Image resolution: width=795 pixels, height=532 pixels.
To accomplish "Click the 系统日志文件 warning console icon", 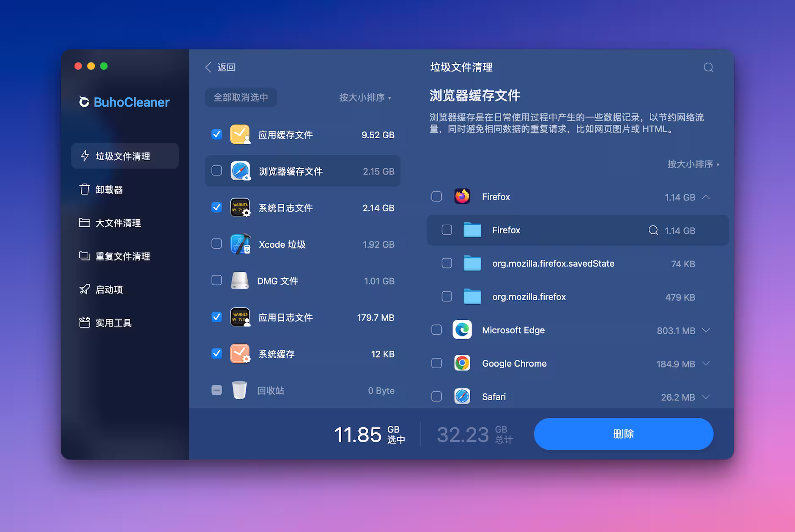I will coord(240,207).
